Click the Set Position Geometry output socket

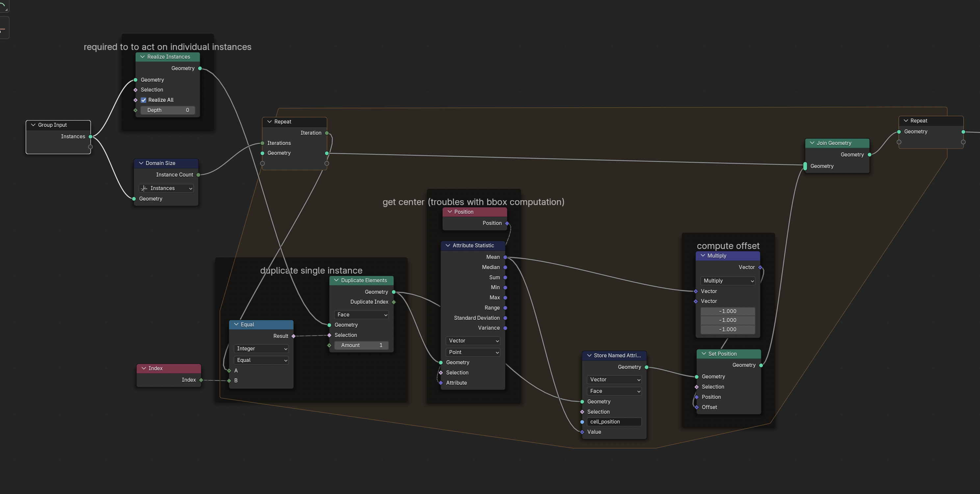pos(761,365)
